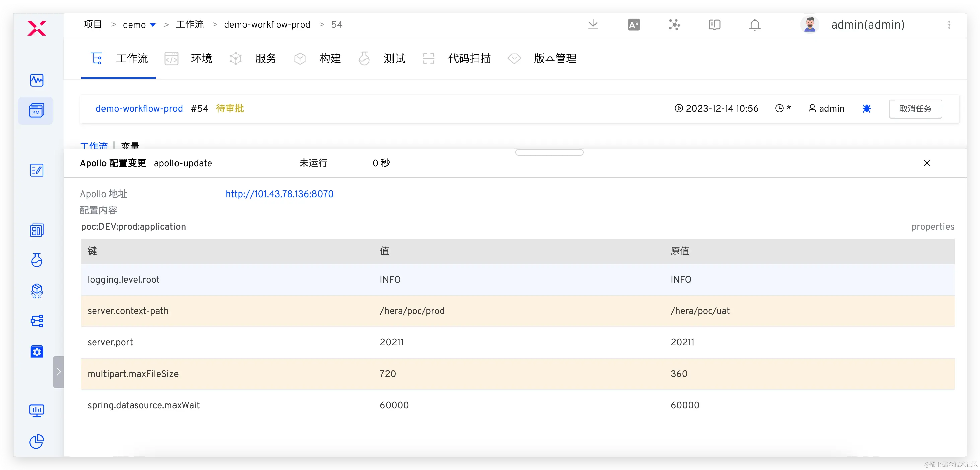The image size is (980, 470).
Task: Click the 取消任务 button
Action: click(x=915, y=109)
